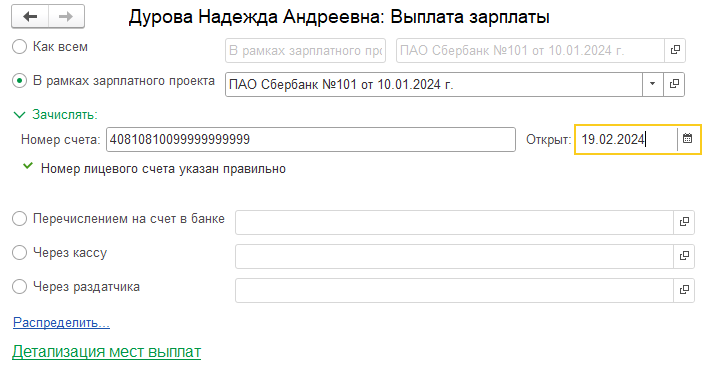
Task: Click into the Открыт date field
Action: [x=626, y=139]
